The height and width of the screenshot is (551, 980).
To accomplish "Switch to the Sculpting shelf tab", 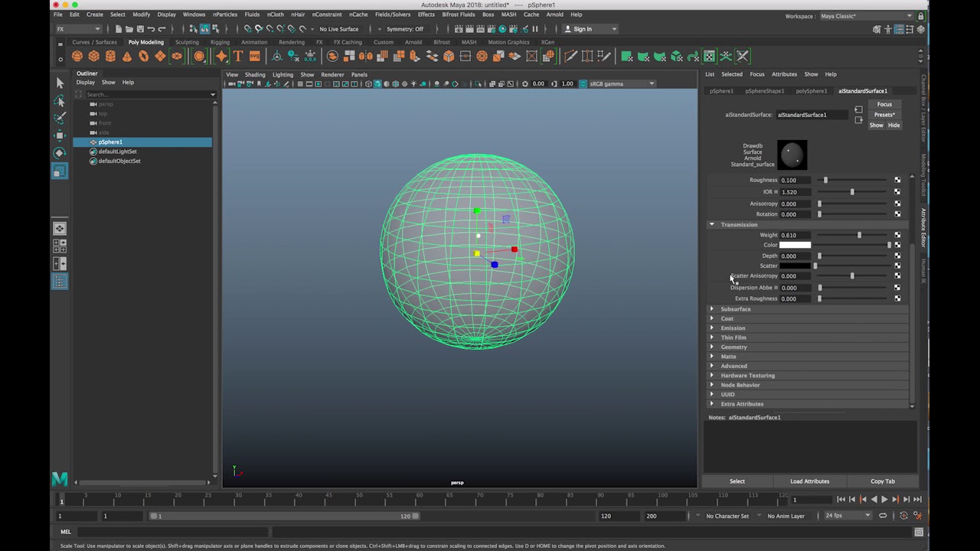I will (187, 42).
